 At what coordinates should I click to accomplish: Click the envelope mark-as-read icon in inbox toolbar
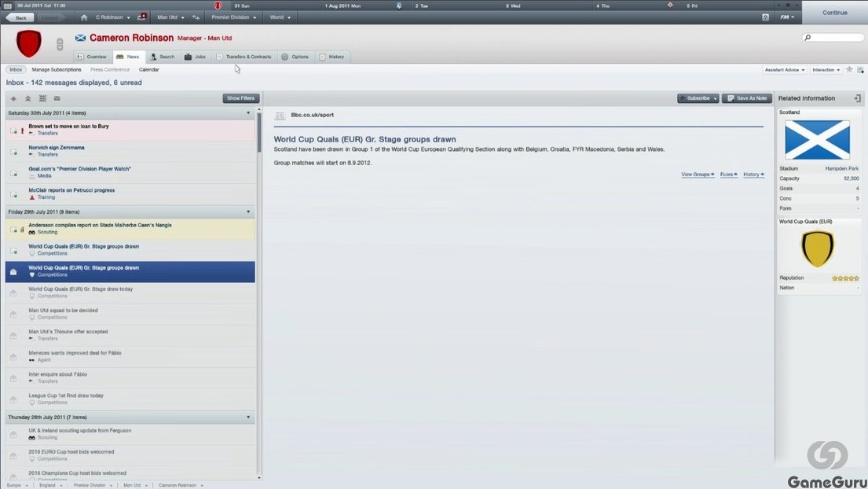click(x=57, y=98)
